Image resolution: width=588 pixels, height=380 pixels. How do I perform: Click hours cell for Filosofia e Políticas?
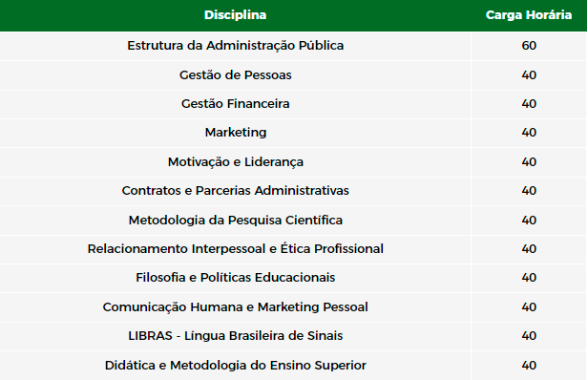pos(529,278)
